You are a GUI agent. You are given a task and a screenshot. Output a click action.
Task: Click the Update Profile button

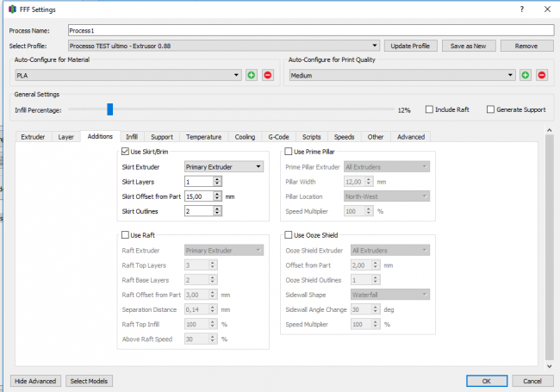pos(410,46)
